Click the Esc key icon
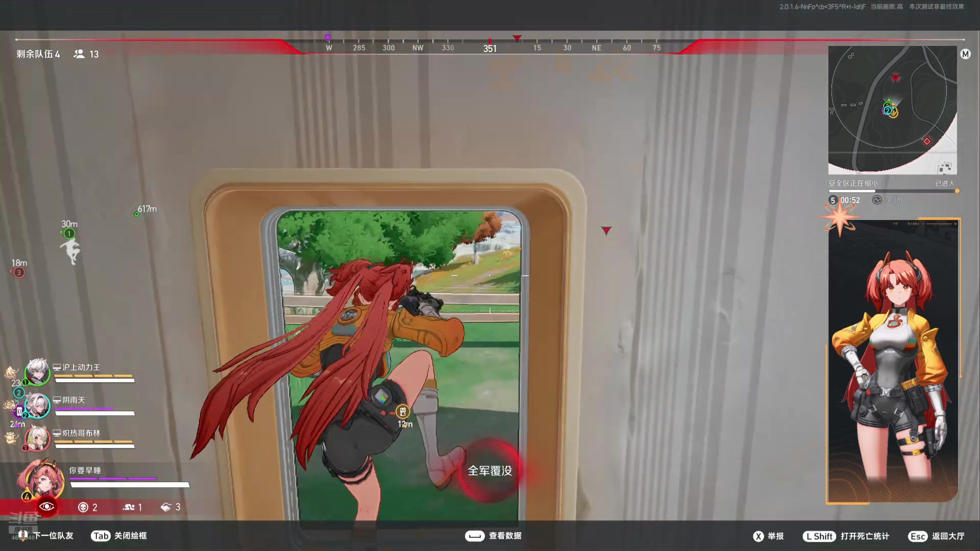The image size is (980, 551). (918, 536)
